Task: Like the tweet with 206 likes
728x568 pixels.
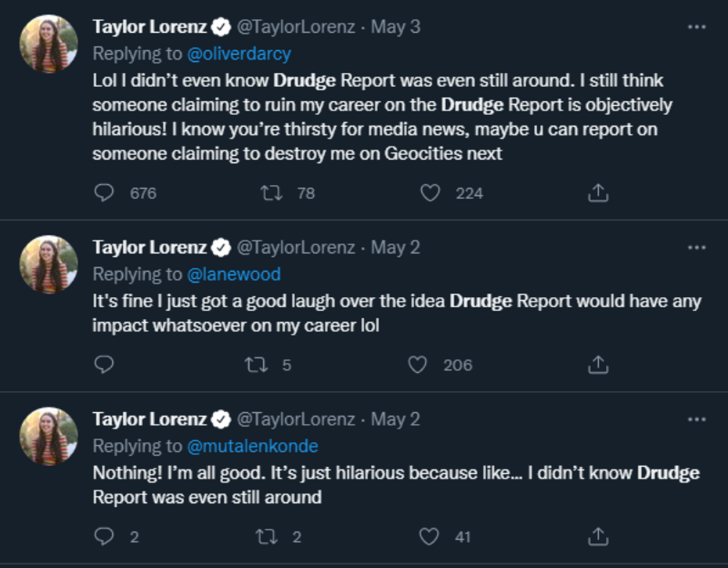Action: click(x=418, y=364)
